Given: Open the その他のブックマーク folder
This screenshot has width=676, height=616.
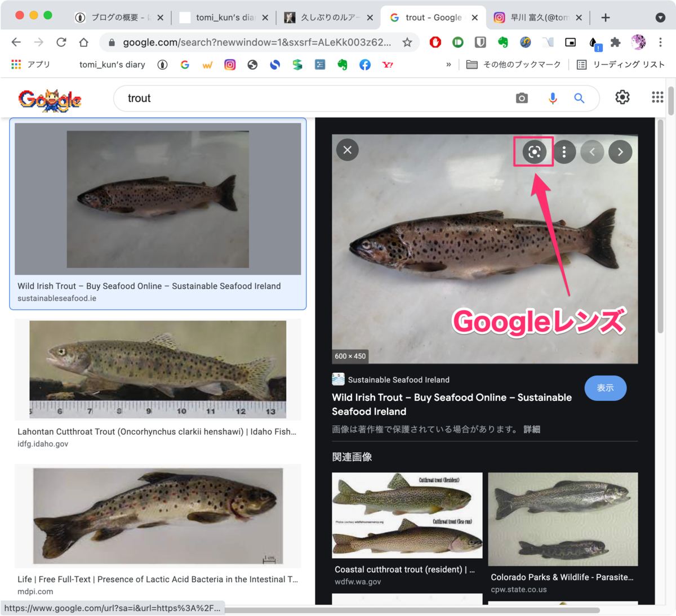Looking at the screenshot, I should [x=514, y=65].
